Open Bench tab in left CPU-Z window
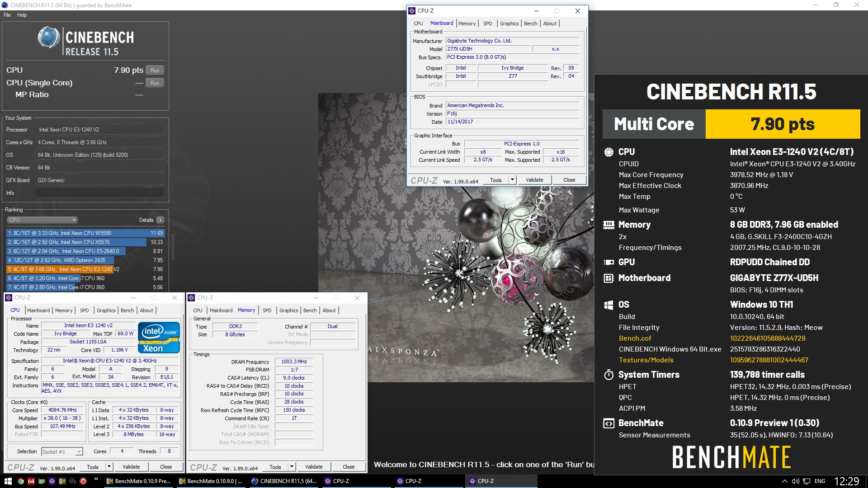 (x=127, y=310)
